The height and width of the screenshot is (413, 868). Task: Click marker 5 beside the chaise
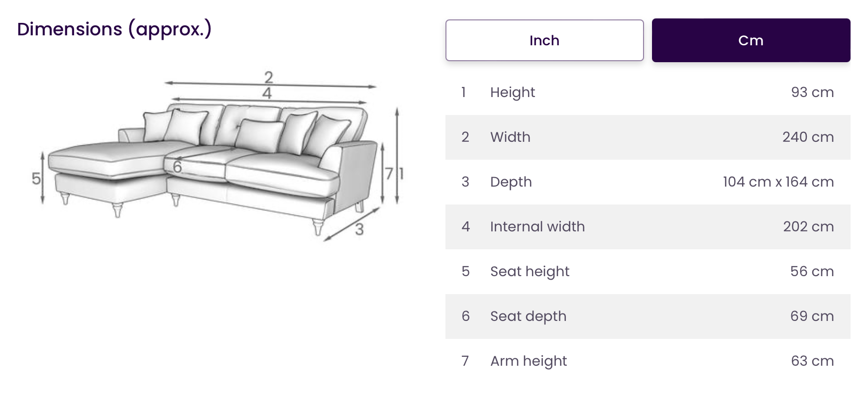pos(36,178)
